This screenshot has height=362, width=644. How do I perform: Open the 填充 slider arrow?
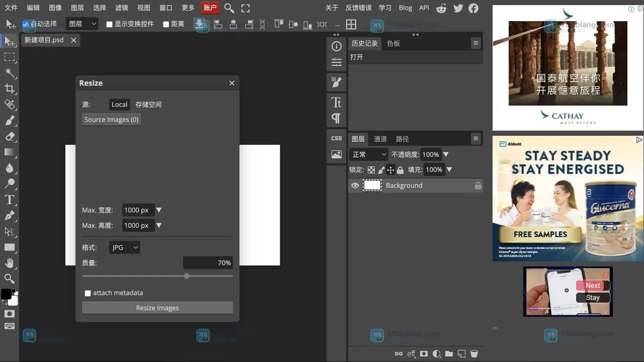click(449, 170)
